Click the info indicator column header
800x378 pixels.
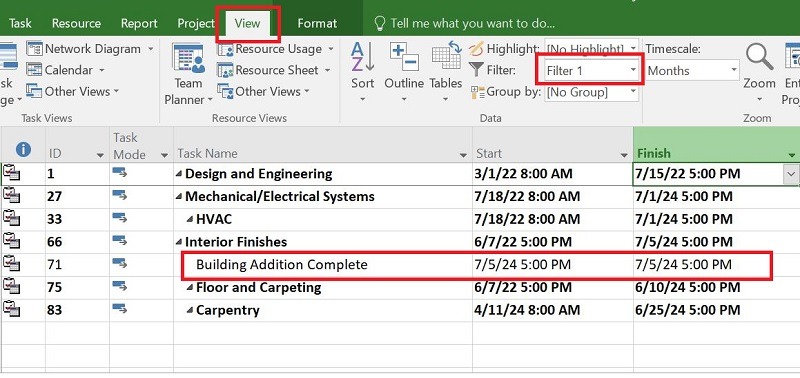[x=23, y=149]
